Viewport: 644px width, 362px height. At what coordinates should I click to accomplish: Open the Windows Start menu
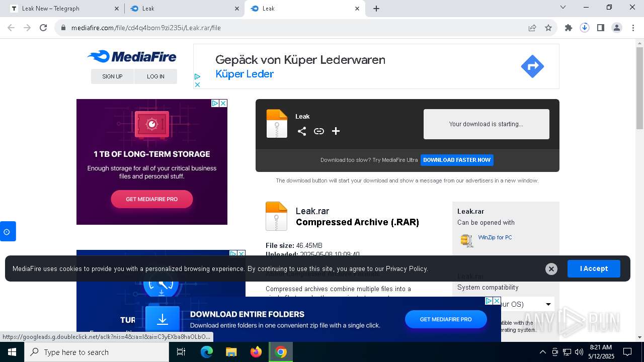pos(12,352)
